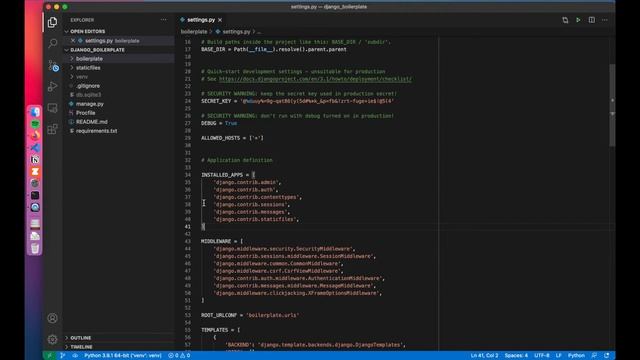Viewport: 640px width, 360px height.
Task: Click the SECRET_KEY text on line 24
Action: click(216, 101)
